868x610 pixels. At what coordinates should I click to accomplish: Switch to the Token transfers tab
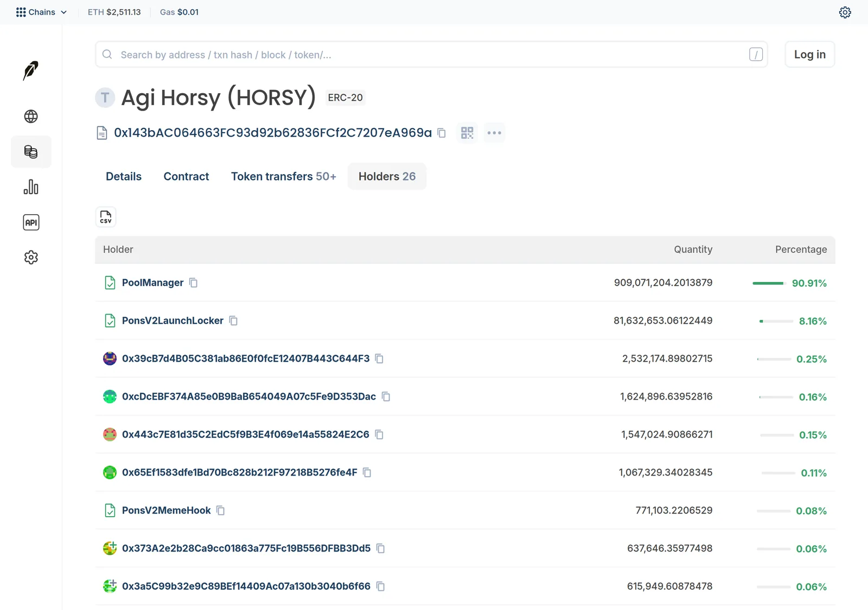[x=284, y=176]
